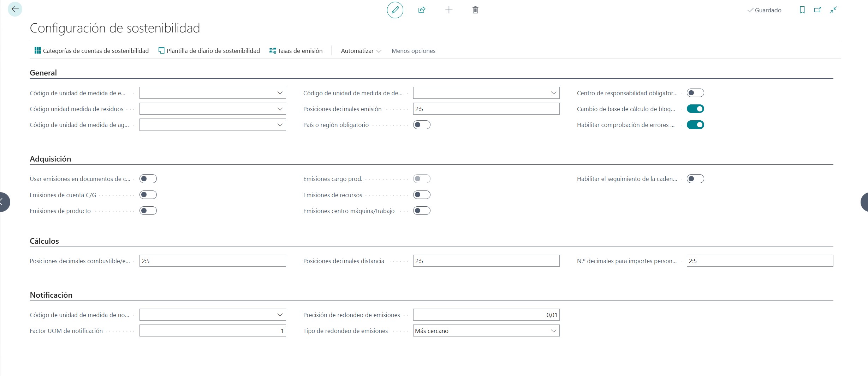Collapse the General section header
Screen dimensions: 868x376
[43, 73]
